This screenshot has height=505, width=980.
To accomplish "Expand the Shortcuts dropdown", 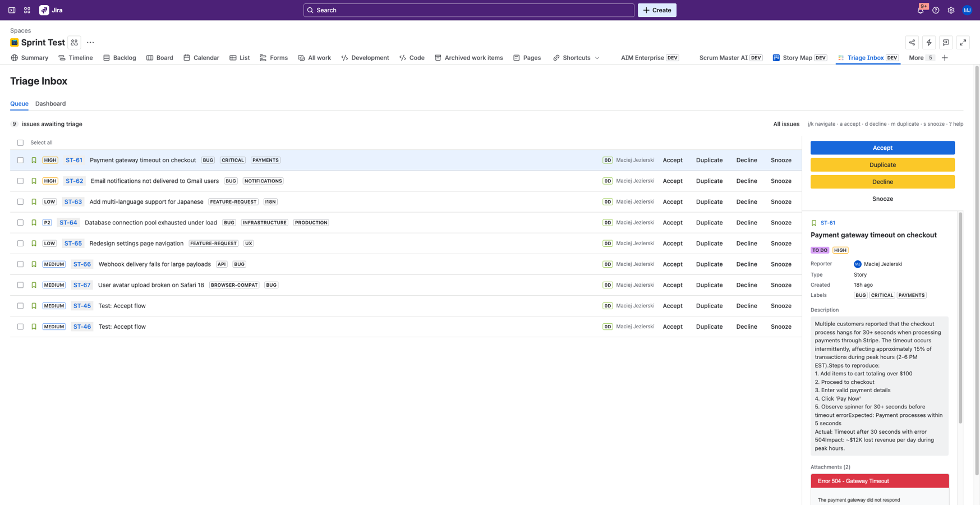I will pos(576,58).
